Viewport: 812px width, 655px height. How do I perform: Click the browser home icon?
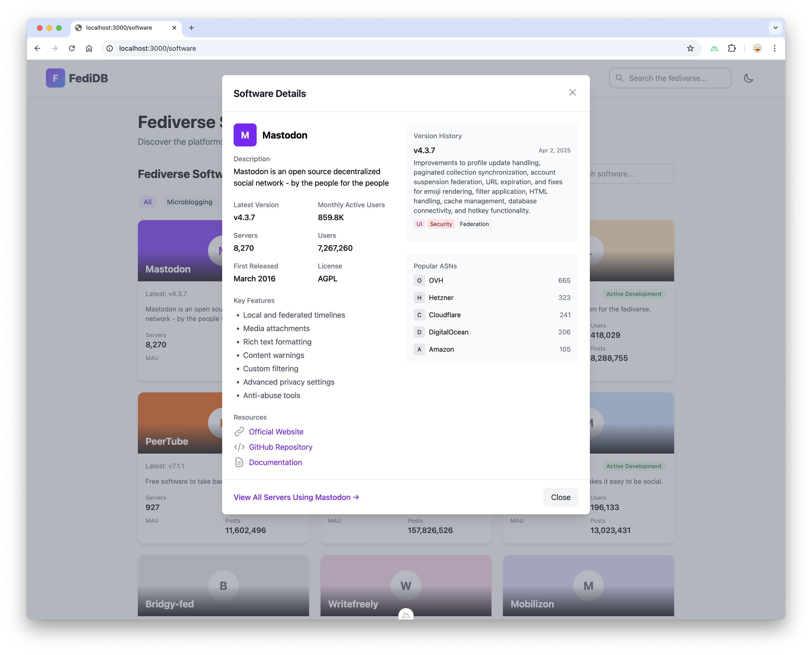coord(89,48)
